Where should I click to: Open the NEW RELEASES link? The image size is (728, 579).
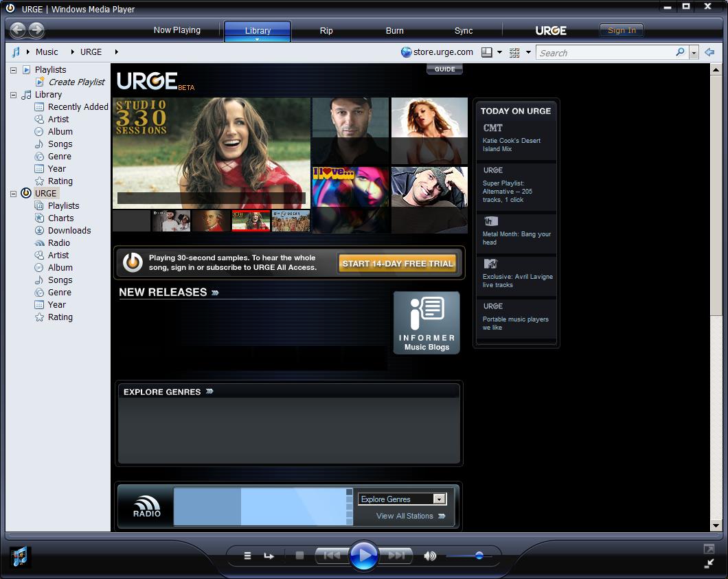168,292
